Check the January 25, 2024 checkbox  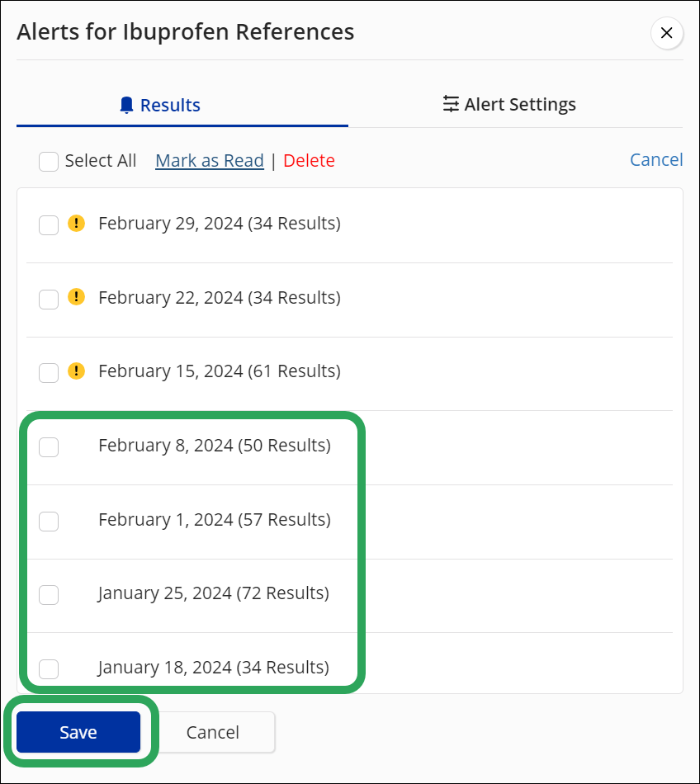click(49, 594)
